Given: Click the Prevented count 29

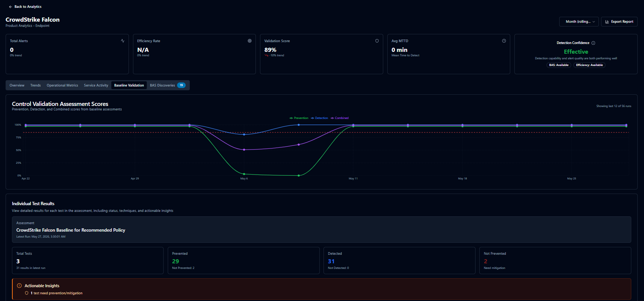Looking at the screenshot, I should click(176, 261).
